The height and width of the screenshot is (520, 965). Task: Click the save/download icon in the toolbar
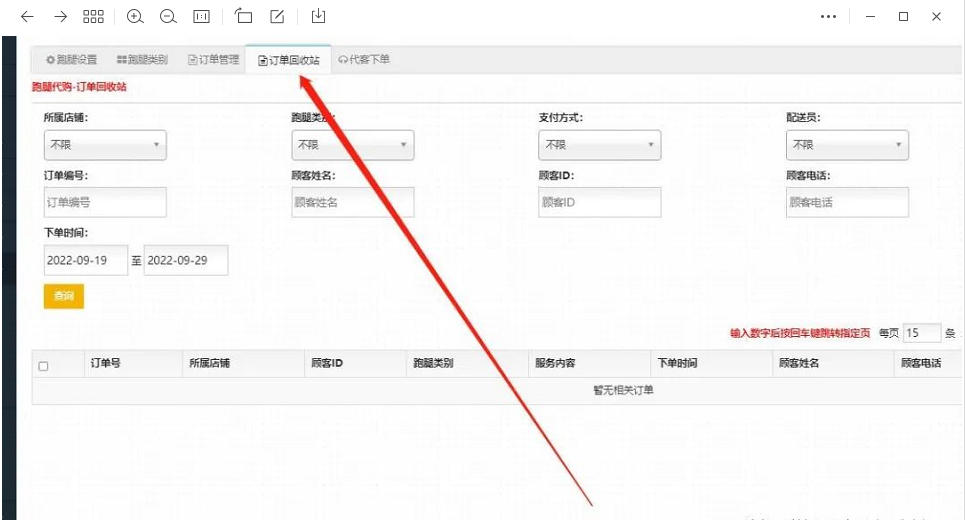coord(318,17)
